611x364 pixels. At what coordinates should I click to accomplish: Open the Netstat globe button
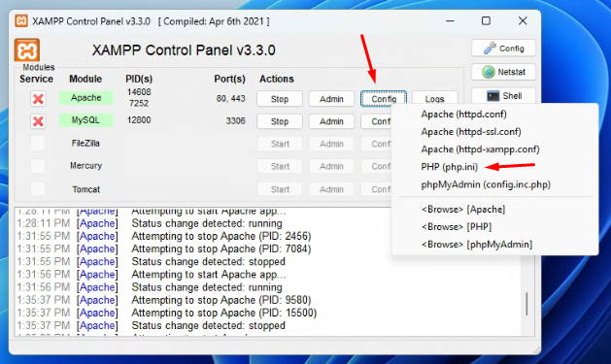[x=503, y=72]
